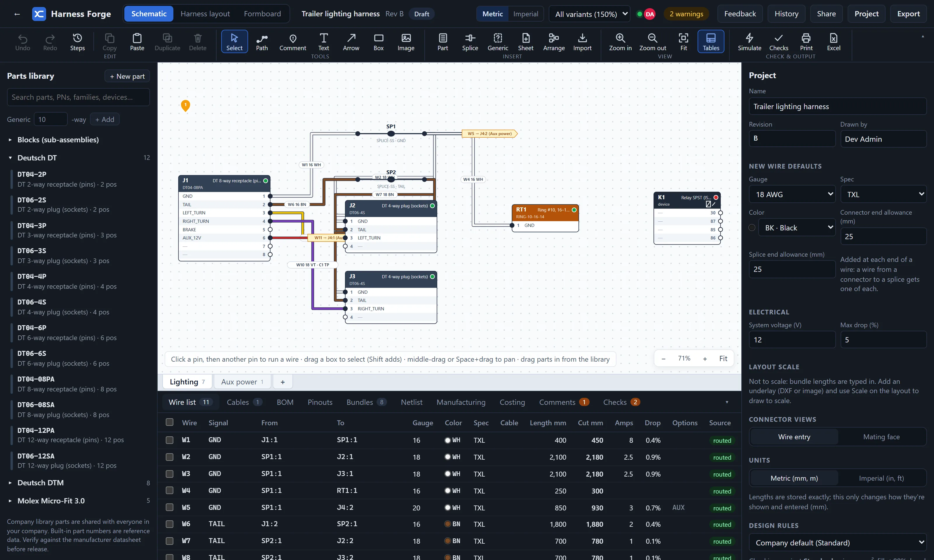Click the Max drop (%) field
Screen dimensions: 934x560
click(884, 339)
